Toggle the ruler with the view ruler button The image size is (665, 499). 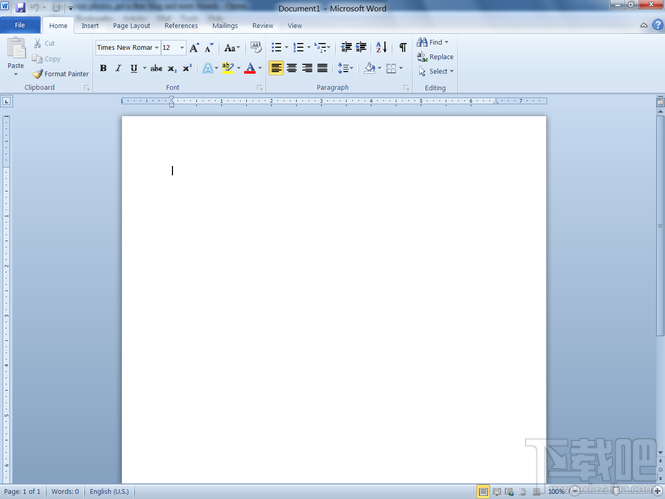[660, 102]
